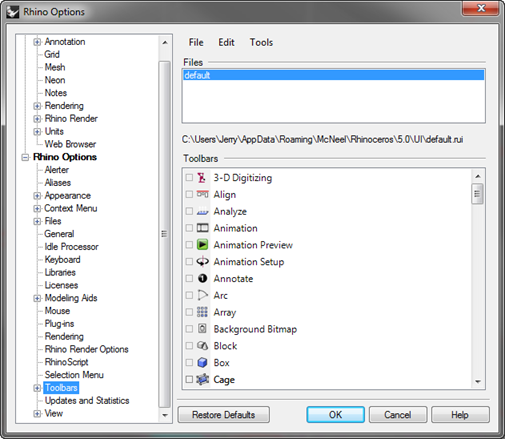Click the 3-D Digitizing toolbar icon
The height and width of the screenshot is (439, 505).
202,178
